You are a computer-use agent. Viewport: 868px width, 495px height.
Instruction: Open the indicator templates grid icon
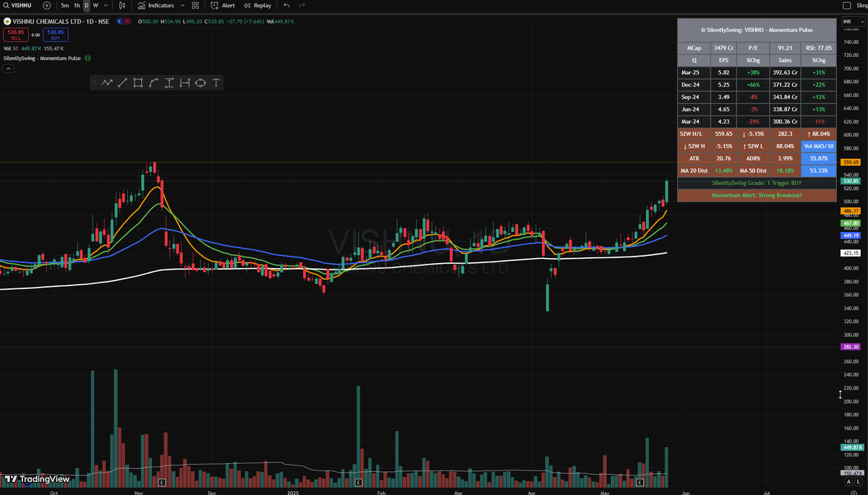[195, 5]
